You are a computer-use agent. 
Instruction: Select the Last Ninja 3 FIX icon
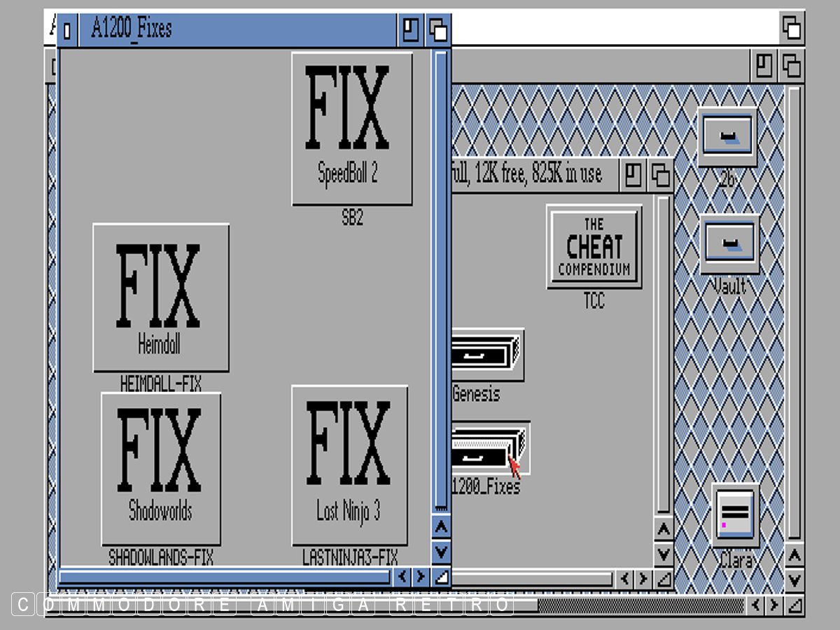pyautogui.click(x=349, y=465)
